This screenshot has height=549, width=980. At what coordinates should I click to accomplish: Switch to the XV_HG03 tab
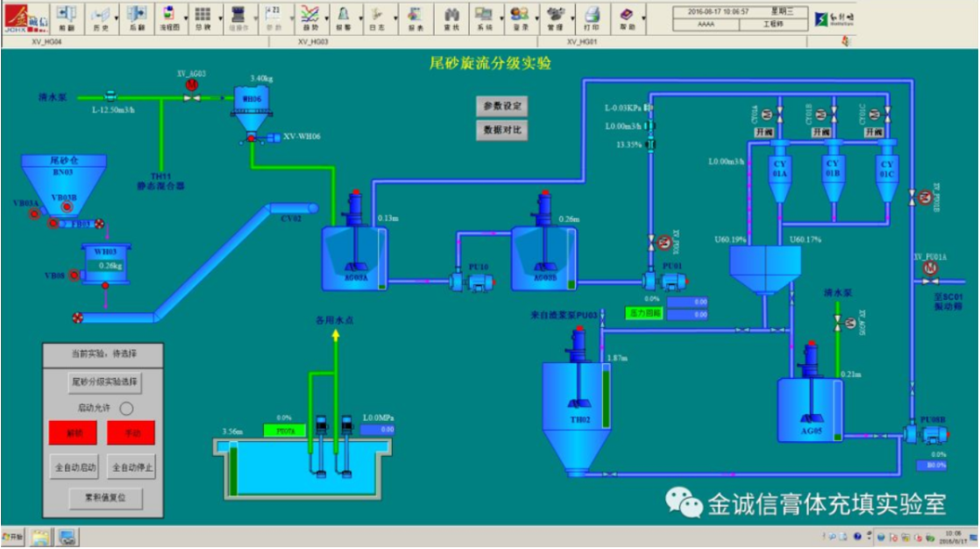313,41
